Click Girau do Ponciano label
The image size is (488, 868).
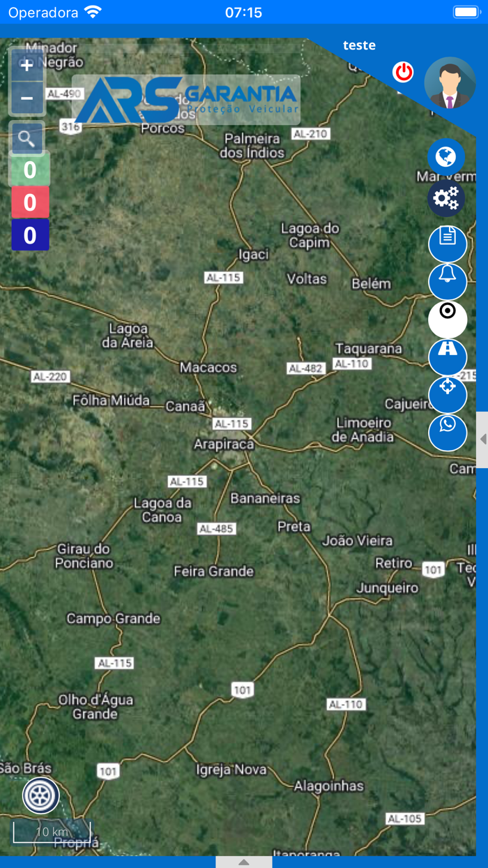[84, 555]
